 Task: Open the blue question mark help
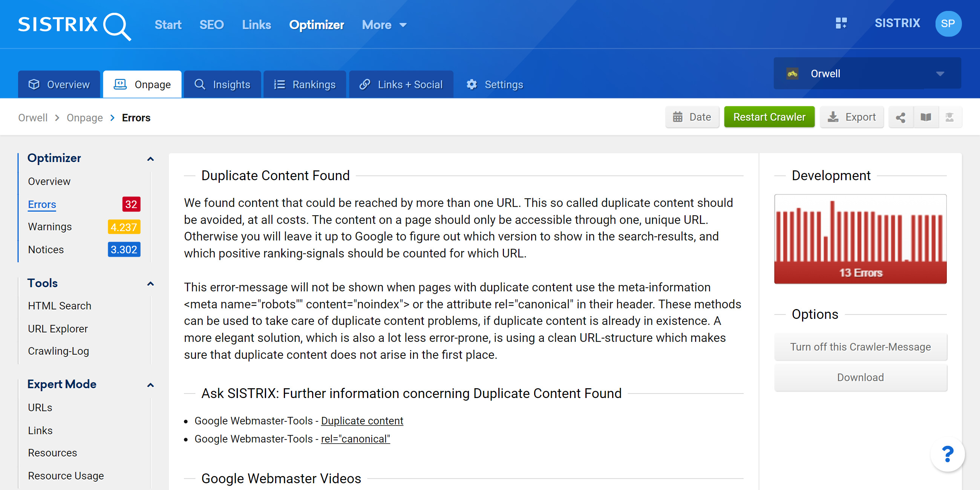947,454
